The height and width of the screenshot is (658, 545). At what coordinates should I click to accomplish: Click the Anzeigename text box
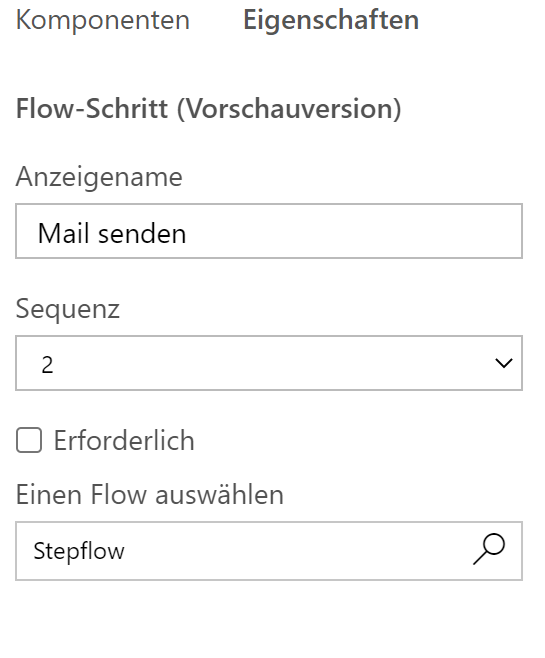click(x=269, y=231)
